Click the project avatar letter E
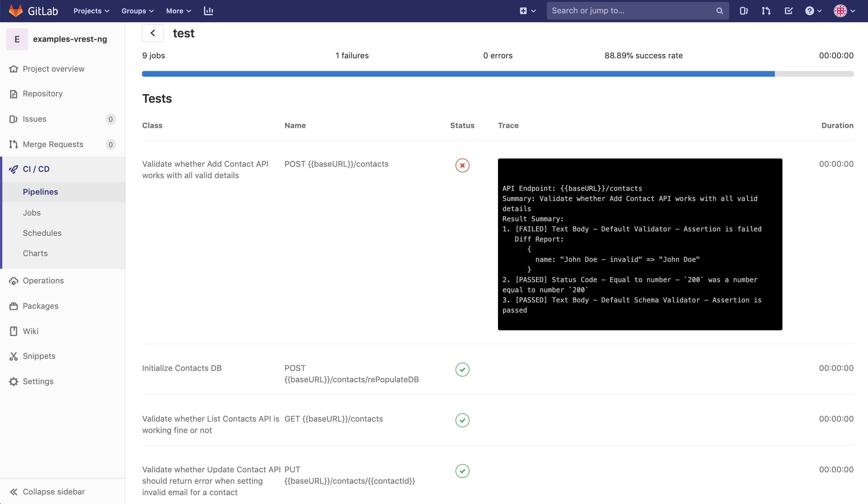Screen dimensions: 868x504 17,39
